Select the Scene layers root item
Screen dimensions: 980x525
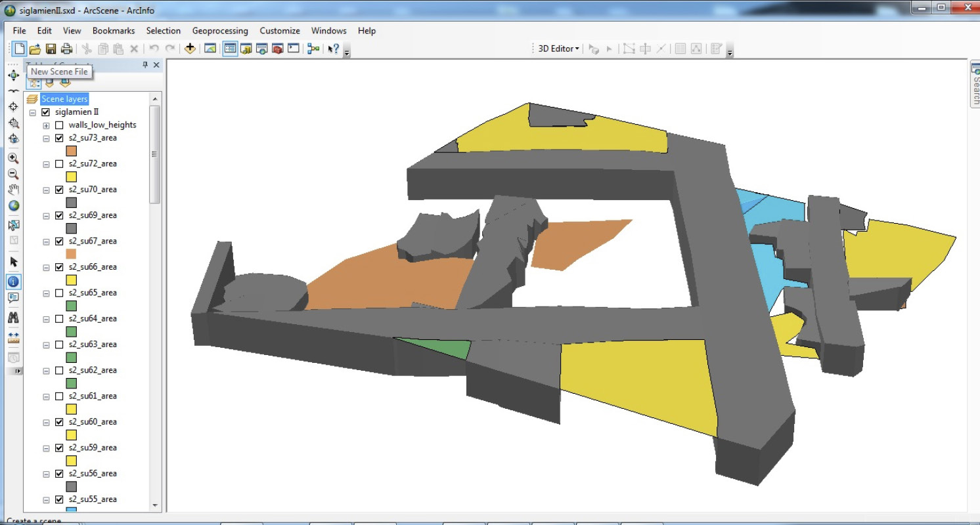point(64,99)
